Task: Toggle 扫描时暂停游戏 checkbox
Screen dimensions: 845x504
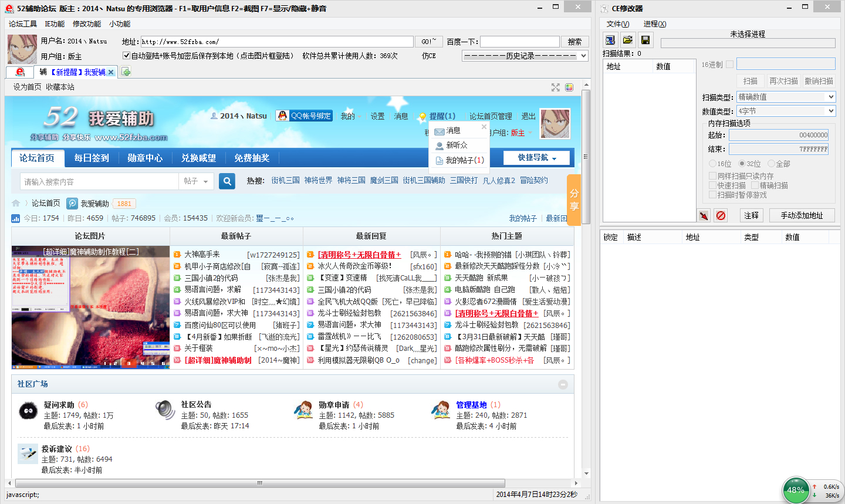Action: click(x=712, y=195)
